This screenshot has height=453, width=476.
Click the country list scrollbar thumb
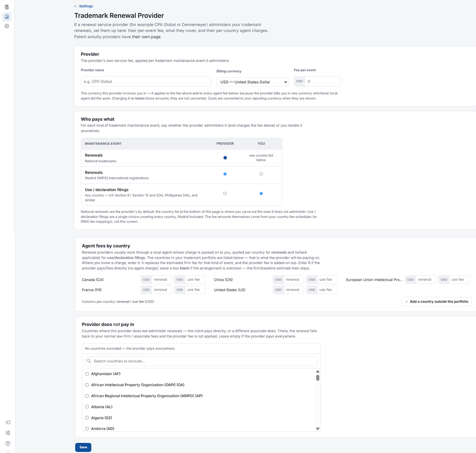[318, 378]
